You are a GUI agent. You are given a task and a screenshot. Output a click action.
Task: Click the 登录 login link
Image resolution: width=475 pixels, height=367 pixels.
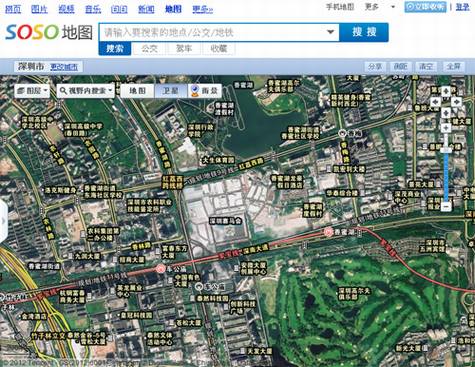[463, 7]
